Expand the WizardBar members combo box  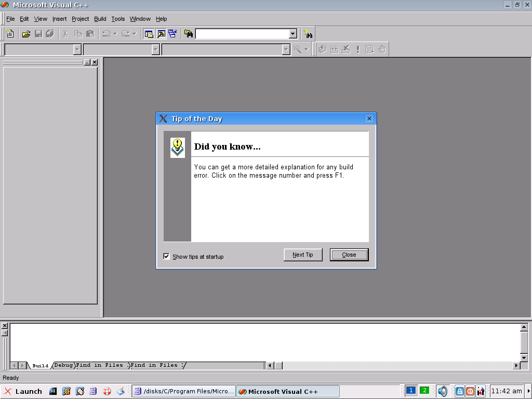pyautogui.click(x=286, y=49)
